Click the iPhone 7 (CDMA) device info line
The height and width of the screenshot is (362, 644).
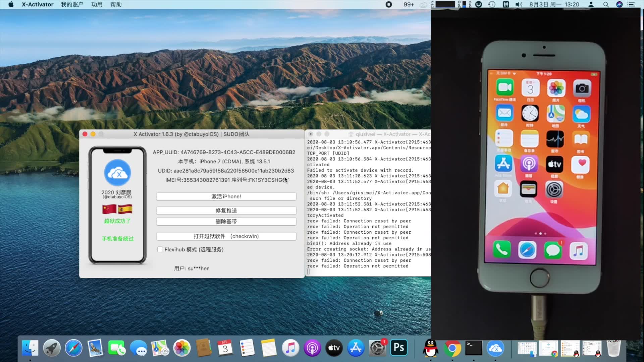[x=224, y=162]
